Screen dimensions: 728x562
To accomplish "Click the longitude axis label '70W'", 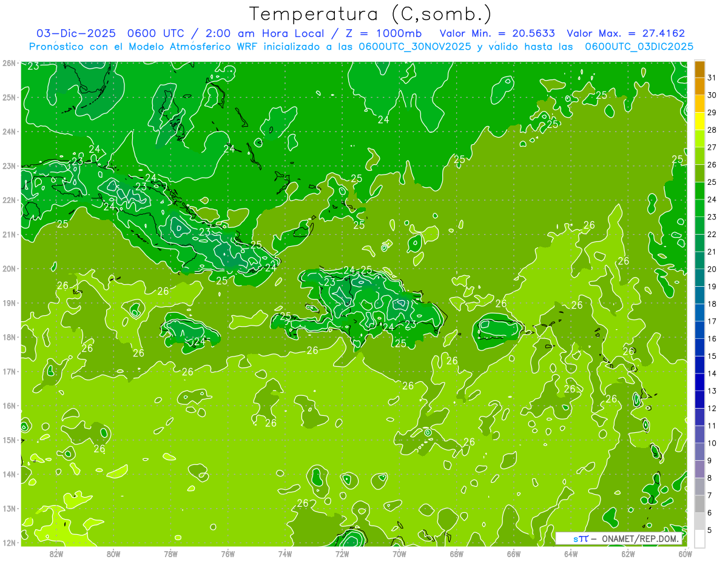I will point(399,554).
